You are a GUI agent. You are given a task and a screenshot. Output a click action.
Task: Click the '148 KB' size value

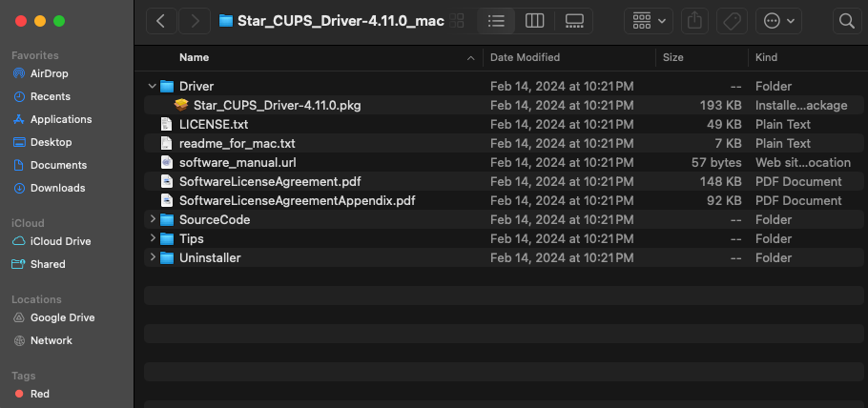coord(720,181)
